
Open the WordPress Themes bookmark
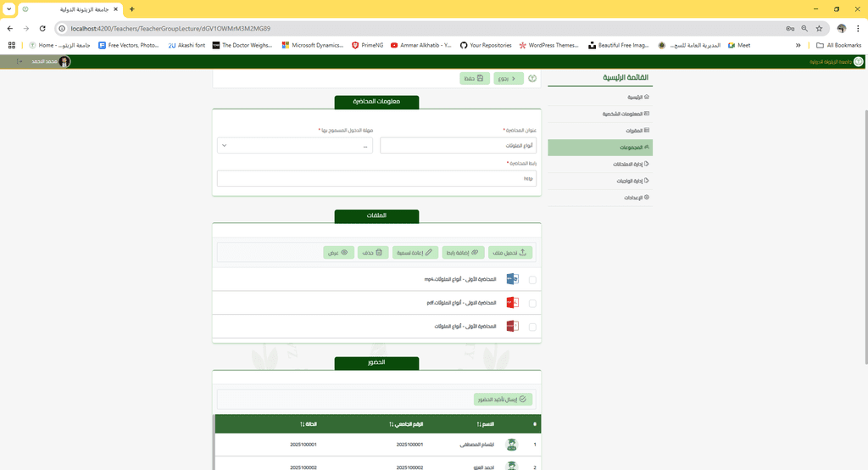click(x=548, y=46)
